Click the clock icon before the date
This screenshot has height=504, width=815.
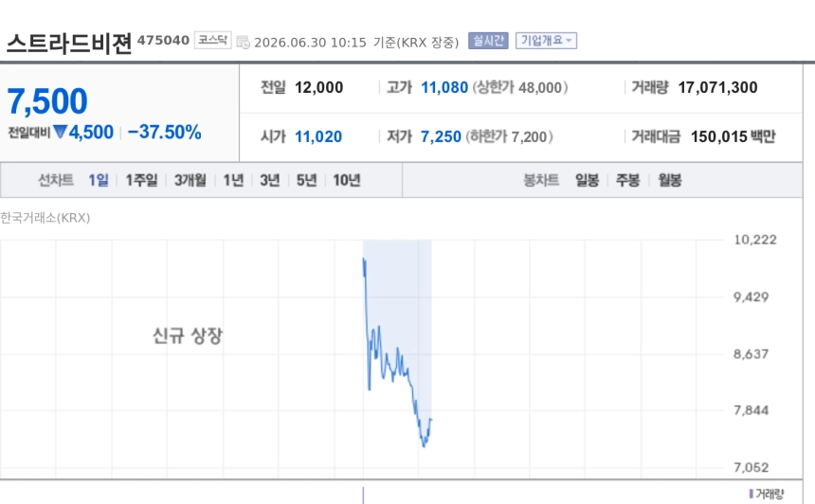[243, 42]
